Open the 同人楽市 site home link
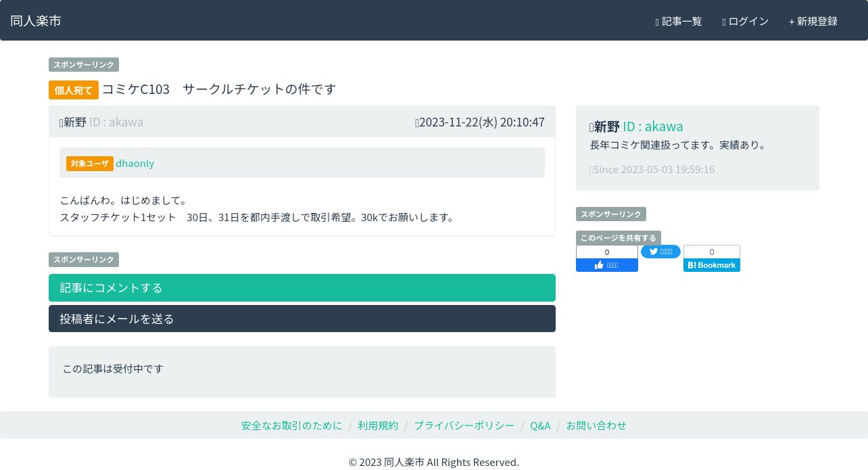This screenshot has height=470, width=868. coord(36,21)
